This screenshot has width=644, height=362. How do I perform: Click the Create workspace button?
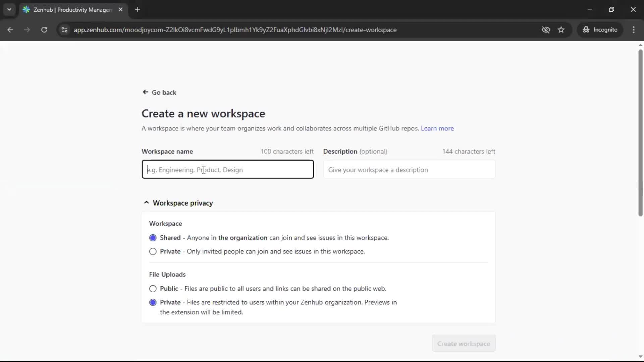coord(464,344)
